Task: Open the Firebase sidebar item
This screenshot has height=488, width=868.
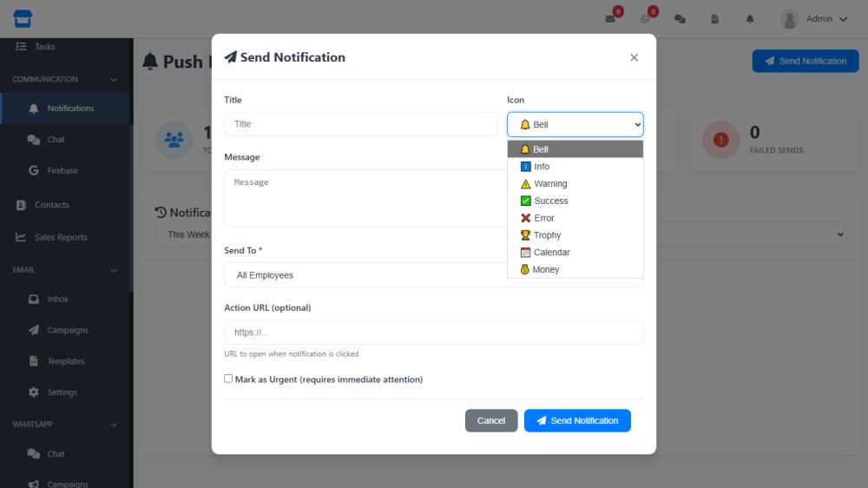Action: point(62,171)
